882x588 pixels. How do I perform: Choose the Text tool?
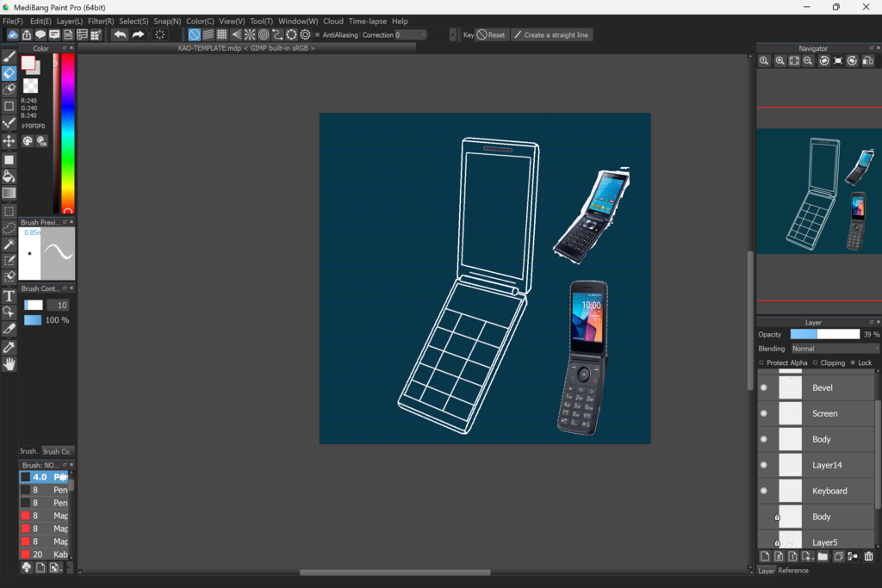tap(9, 296)
